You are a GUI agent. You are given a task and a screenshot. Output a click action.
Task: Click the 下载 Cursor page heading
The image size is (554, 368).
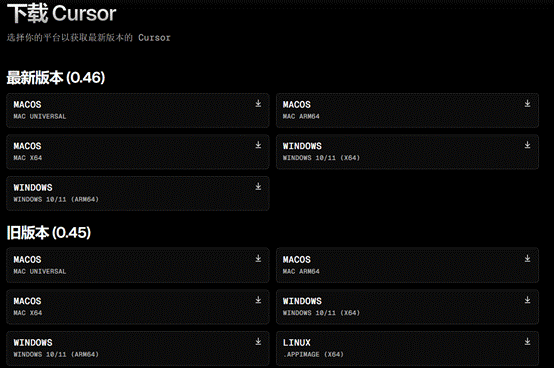pyautogui.click(x=62, y=13)
